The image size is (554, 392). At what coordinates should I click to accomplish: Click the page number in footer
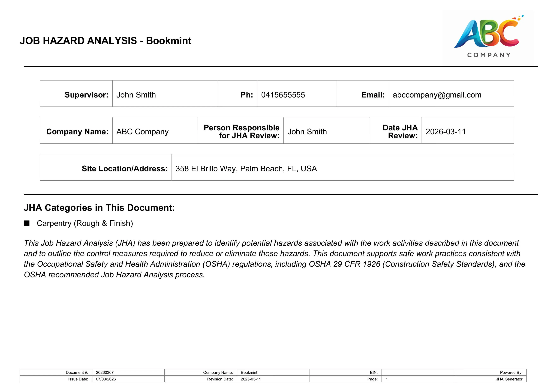coord(387,379)
